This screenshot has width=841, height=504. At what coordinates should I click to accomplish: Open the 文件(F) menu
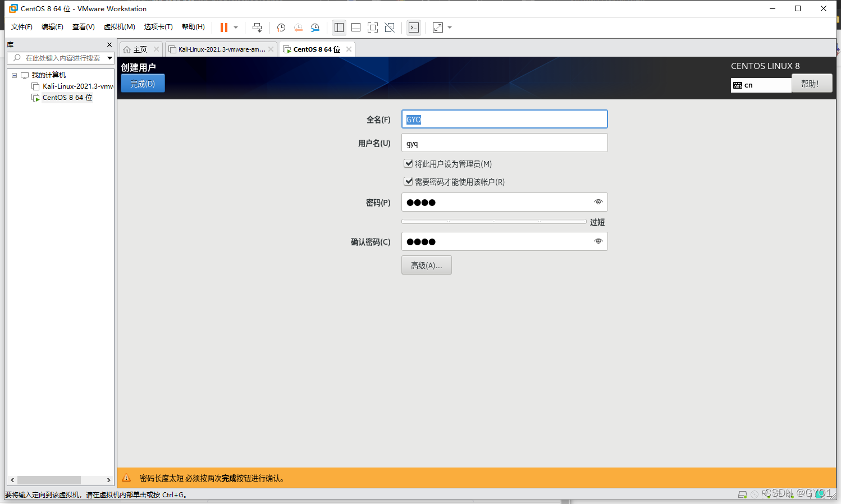[22, 27]
